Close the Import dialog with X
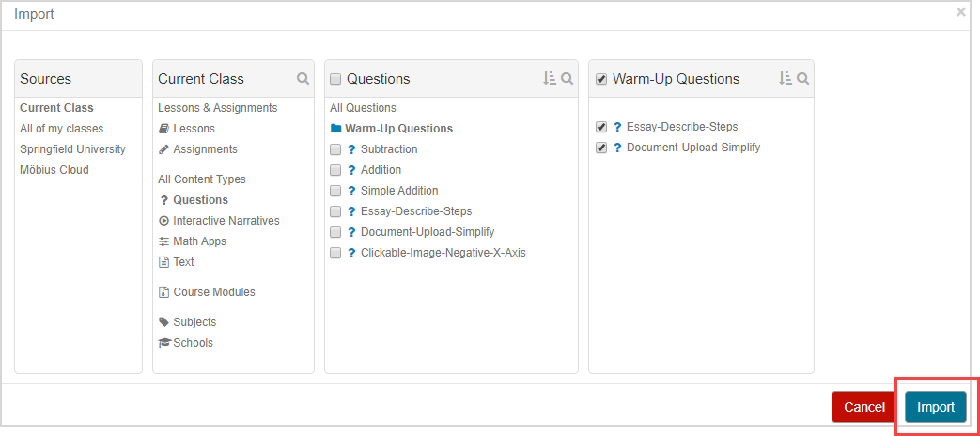The image size is (980, 436). 960,12
